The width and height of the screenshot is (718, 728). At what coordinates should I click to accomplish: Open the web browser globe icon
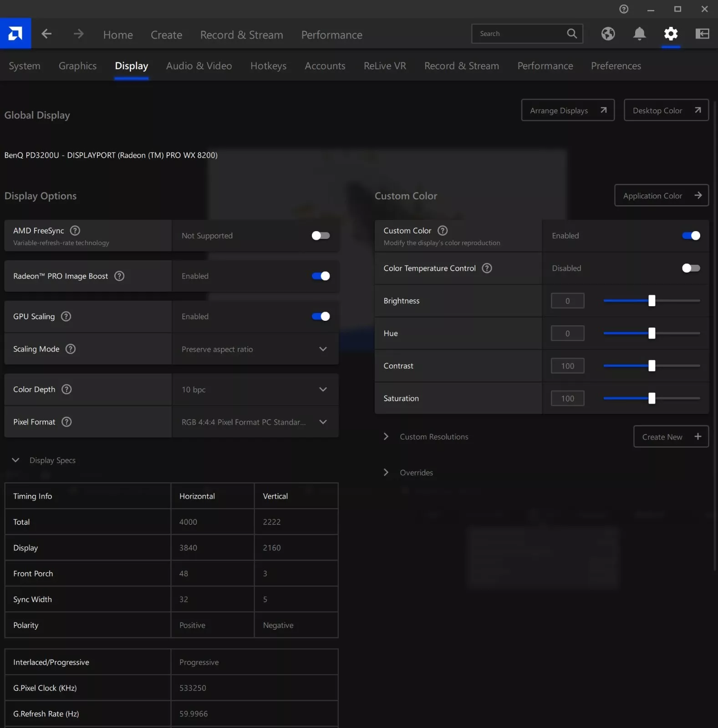[x=608, y=34]
